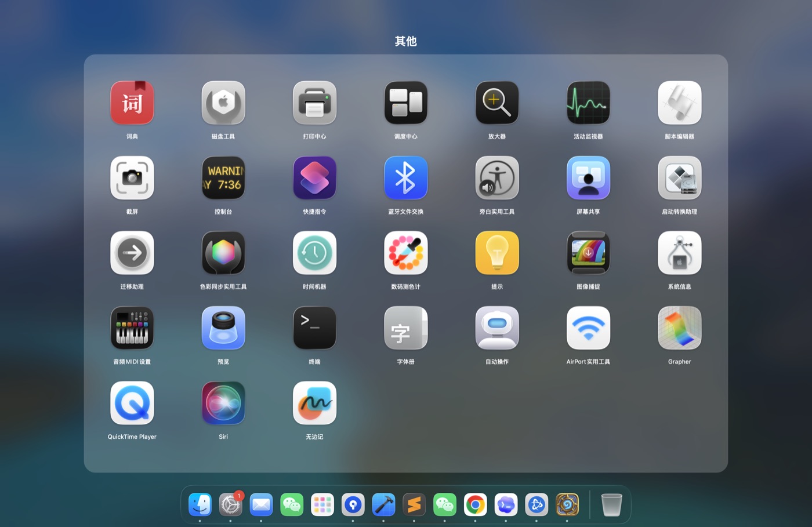The height and width of the screenshot is (527, 812).
Task: Launch 自动操作 (Automator)
Action: 497,328
